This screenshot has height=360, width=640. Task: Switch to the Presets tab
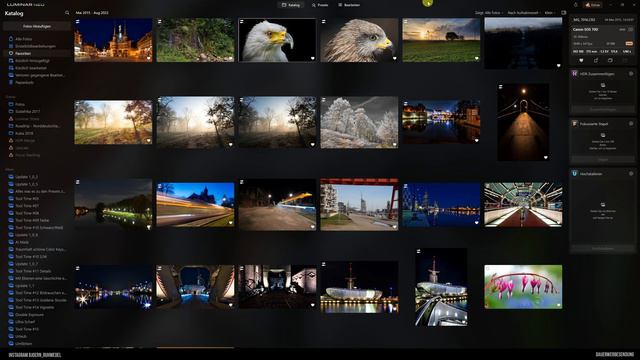(320, 5)
